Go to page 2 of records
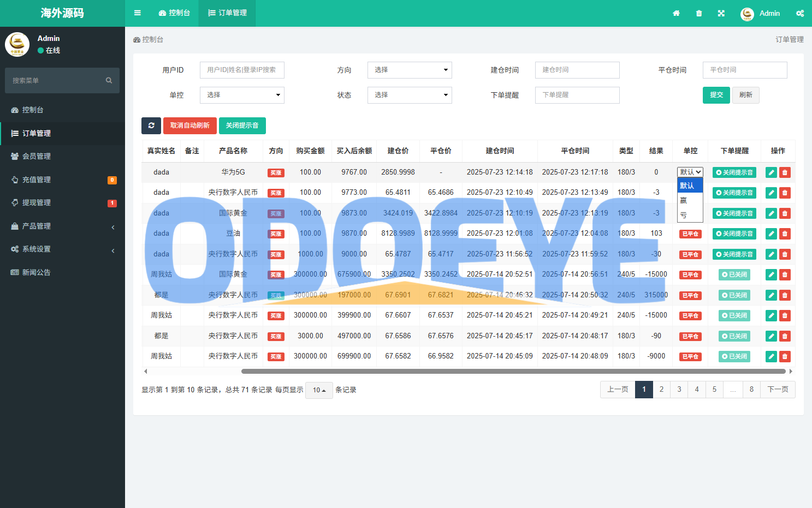Viewport: 812px width, 508px height. 661,390
